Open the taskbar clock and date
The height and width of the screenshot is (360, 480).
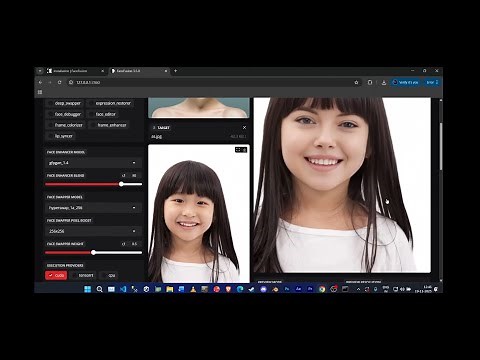423,289
